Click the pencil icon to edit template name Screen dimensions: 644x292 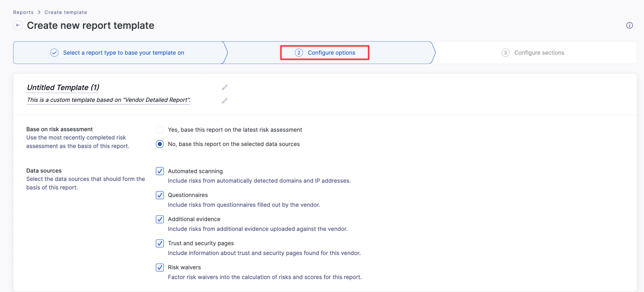(225, 87)
